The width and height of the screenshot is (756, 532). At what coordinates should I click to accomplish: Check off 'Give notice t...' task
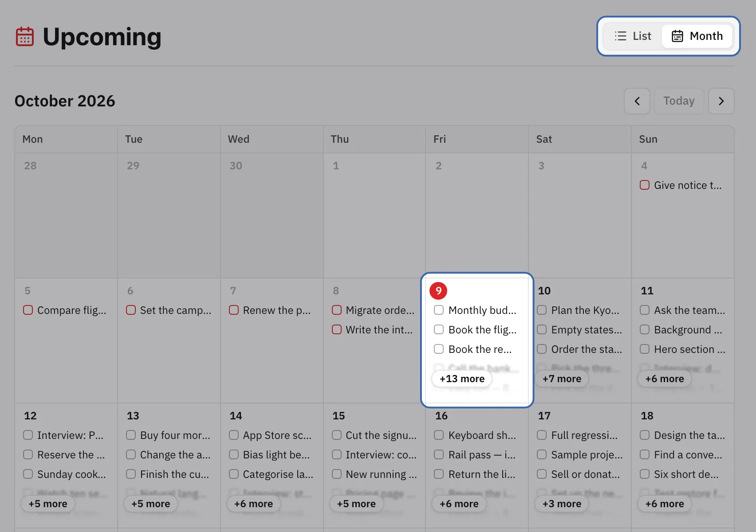(x=645, y=185)
